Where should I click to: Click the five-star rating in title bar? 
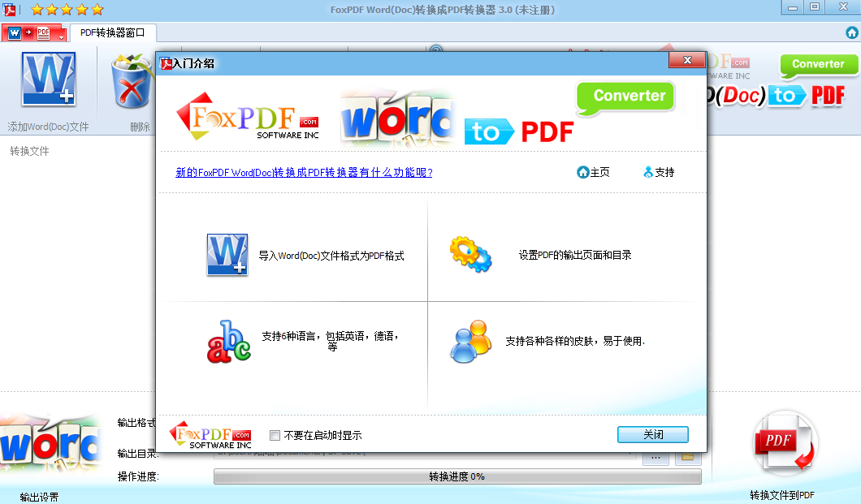(x=67, y=10)
